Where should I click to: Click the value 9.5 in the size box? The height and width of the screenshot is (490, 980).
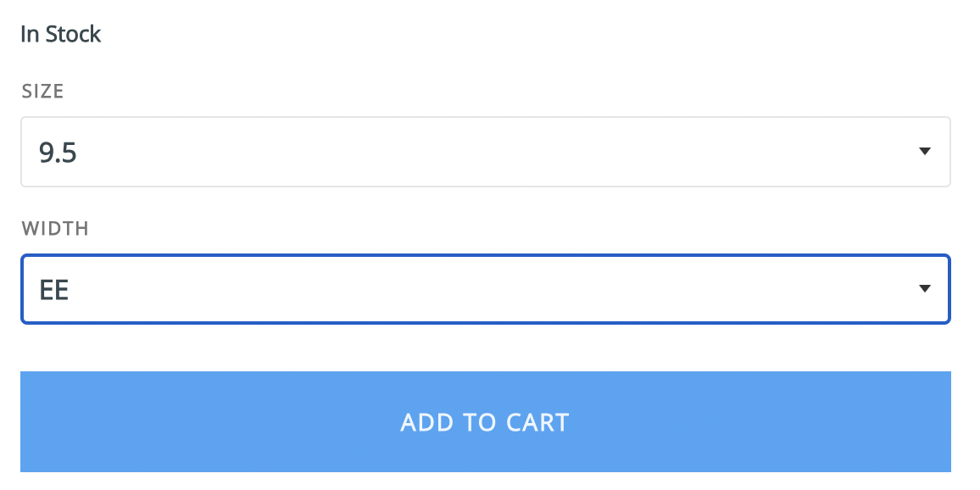coord(58,151)
